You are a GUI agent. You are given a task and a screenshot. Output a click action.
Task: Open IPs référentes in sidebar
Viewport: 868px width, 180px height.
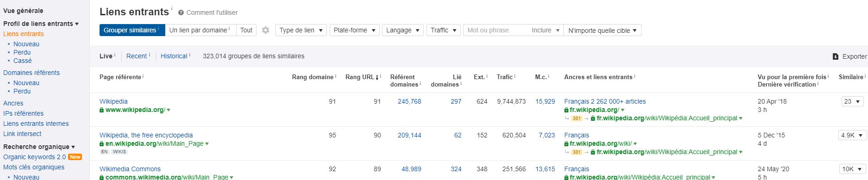(23, 113)
